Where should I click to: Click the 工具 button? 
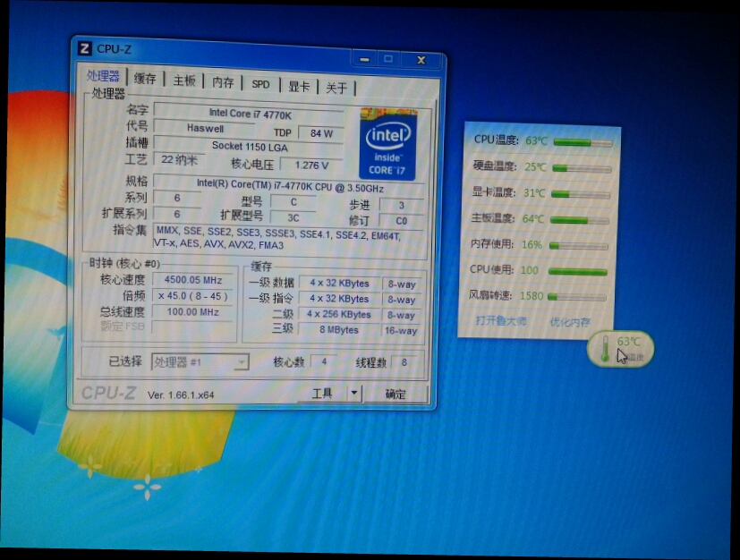323,393
